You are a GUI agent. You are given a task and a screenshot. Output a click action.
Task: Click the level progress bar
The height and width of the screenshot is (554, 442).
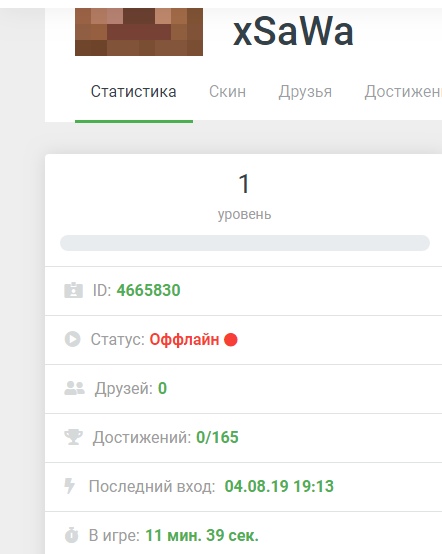click(245, 243)
